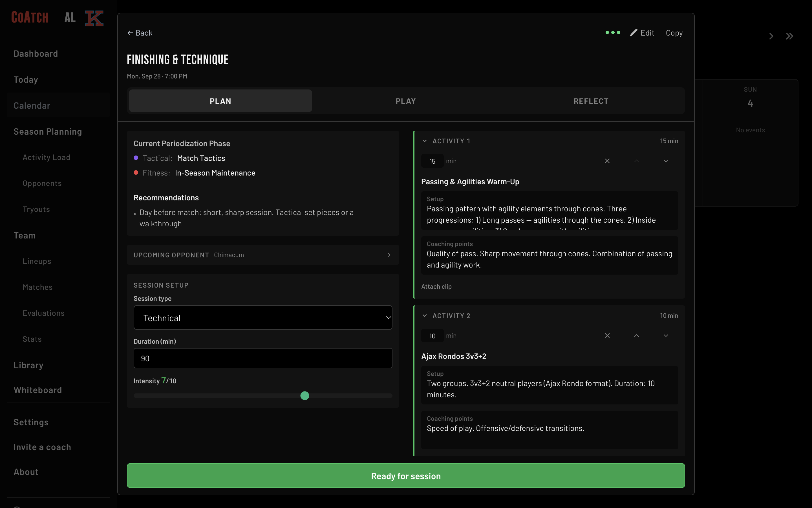Click Activity 2 minutes field
This screenshot has width=812, height=508.
pos(432,336)
